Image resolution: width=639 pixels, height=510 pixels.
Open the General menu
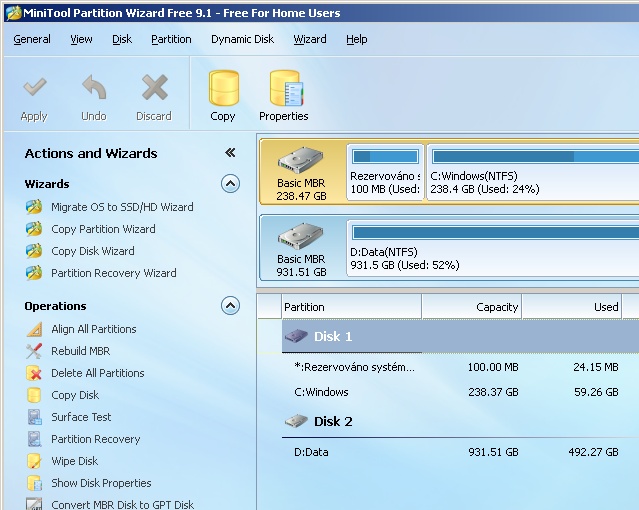coord(32,39)
